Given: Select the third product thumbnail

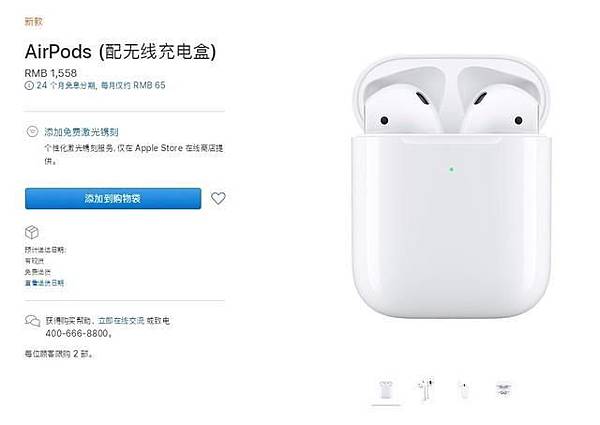Looking at the screenshot, I should click(x=464, y=390).
